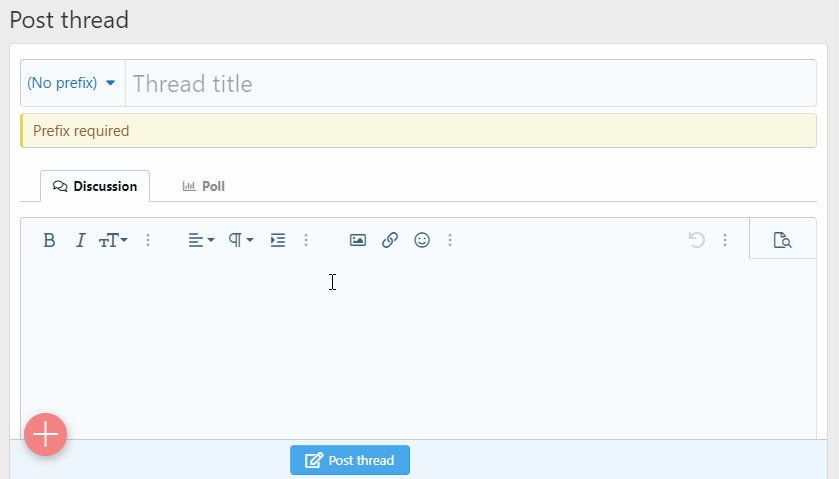
Task: Expand the text alignment dropdown
Action: click(201, 240)
